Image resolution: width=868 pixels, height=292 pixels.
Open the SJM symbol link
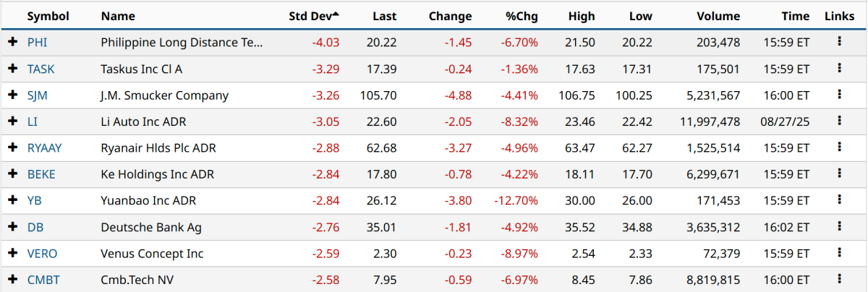click(x=38, y=95)
